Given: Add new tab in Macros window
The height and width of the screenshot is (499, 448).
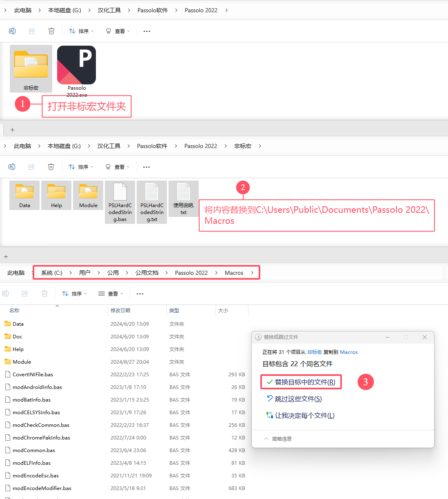Looking at the screenshot, I should (6, 256).
